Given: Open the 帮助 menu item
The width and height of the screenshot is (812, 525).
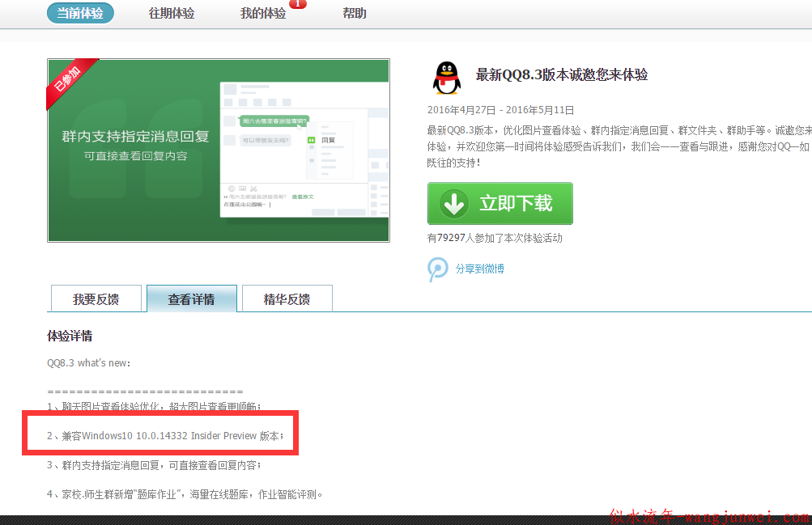Looking at the screenshot, I should tap(355, 13).
